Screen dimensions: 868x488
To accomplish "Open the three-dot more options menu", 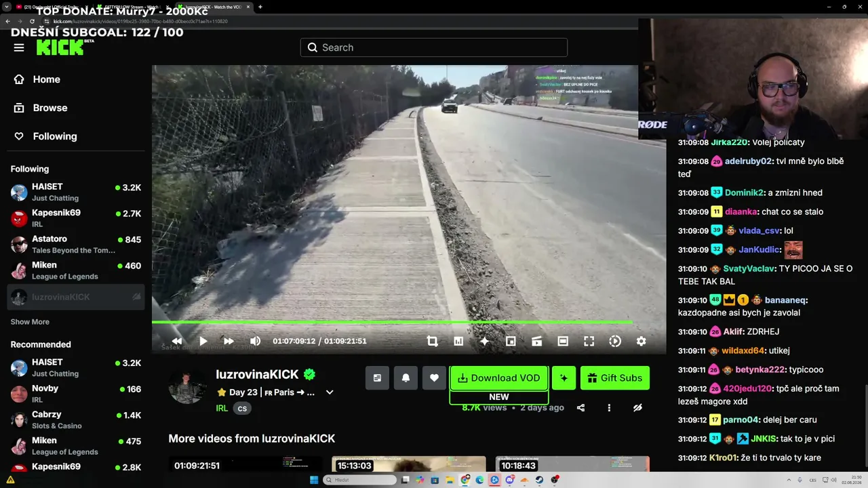I will 609,408.
